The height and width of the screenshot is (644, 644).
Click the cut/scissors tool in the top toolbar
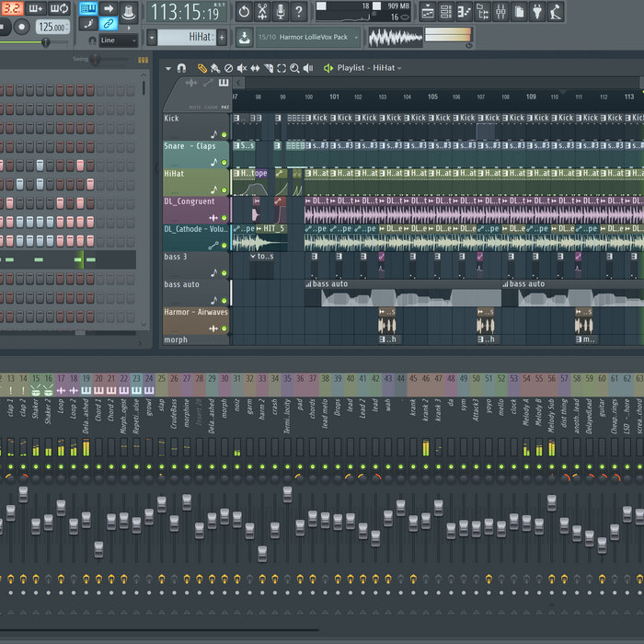pyautogui.click(x=262, y=12)
